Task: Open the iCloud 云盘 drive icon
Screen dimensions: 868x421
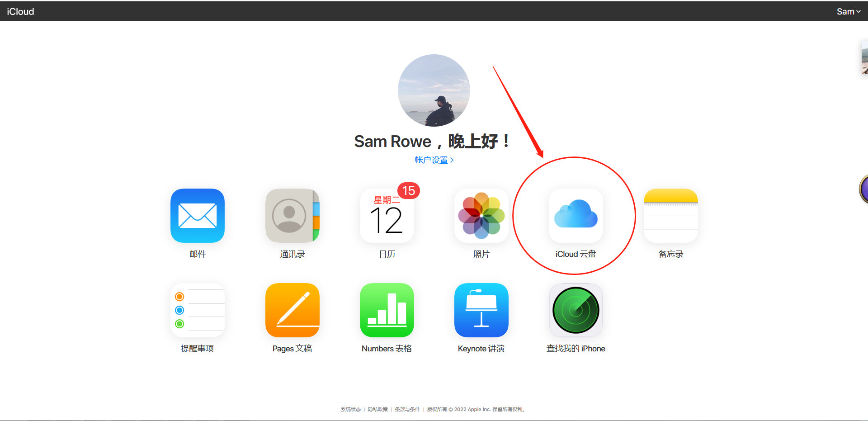Action: pos(576,216)
